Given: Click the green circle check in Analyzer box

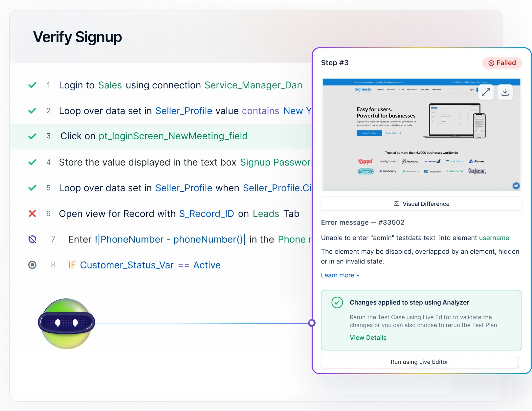Looking at the screenshot, I should tap(337, 302).
